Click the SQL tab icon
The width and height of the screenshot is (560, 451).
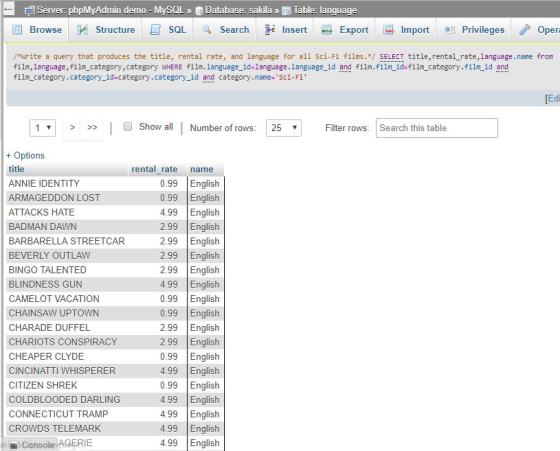155,30
